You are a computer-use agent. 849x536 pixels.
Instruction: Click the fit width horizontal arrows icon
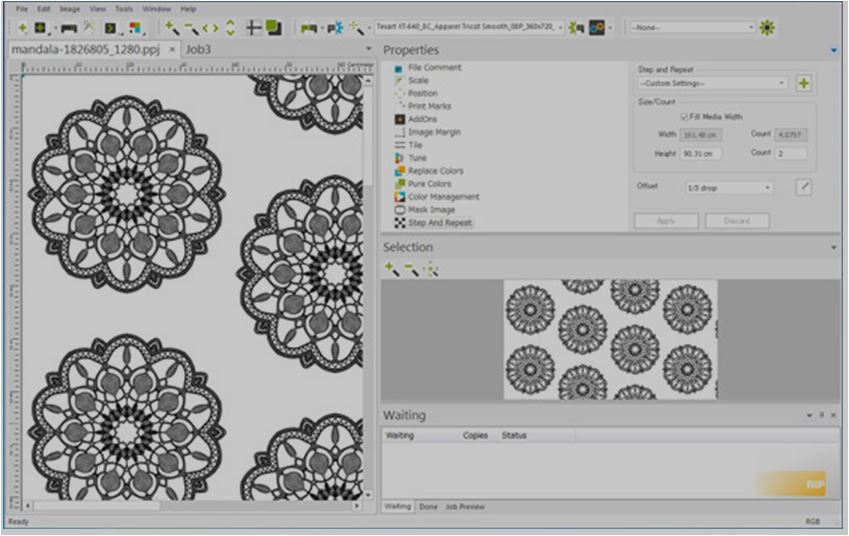click(211, 28)
